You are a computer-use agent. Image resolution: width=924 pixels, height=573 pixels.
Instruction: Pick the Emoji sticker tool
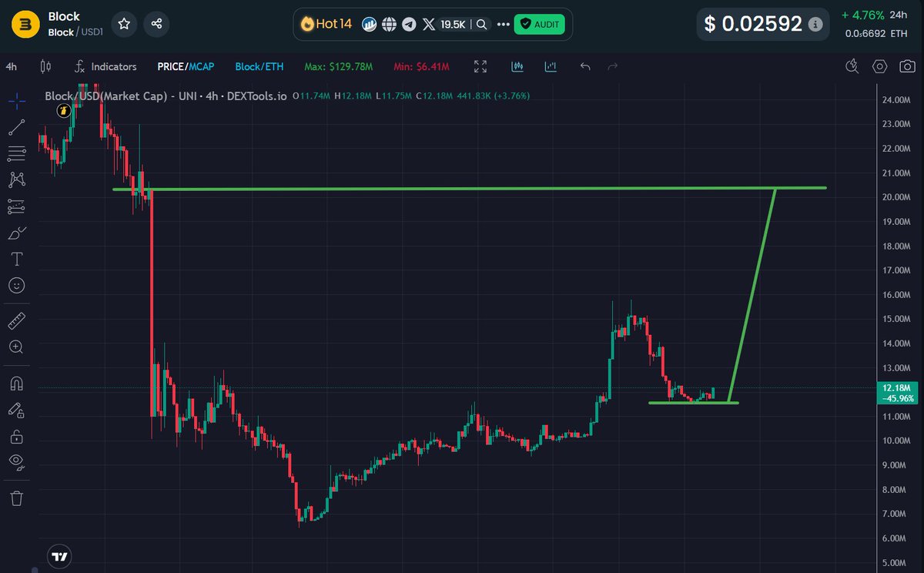pos(17,286)
